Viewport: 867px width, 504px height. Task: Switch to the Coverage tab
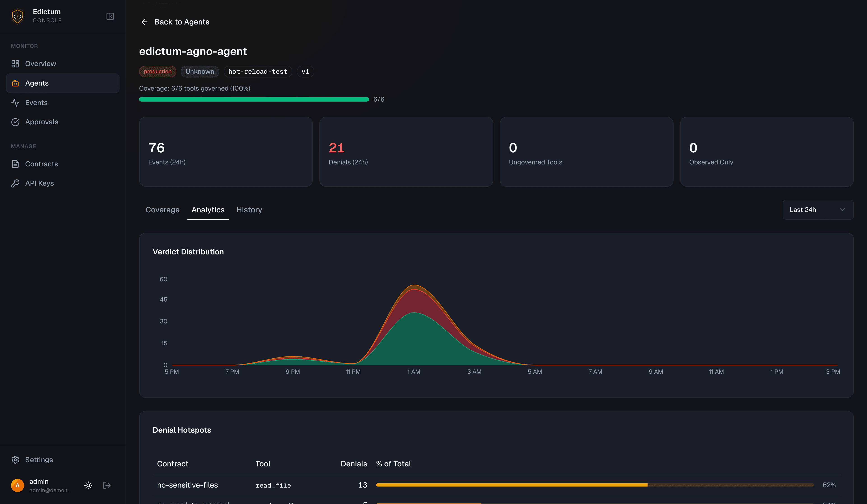point(162,209)
